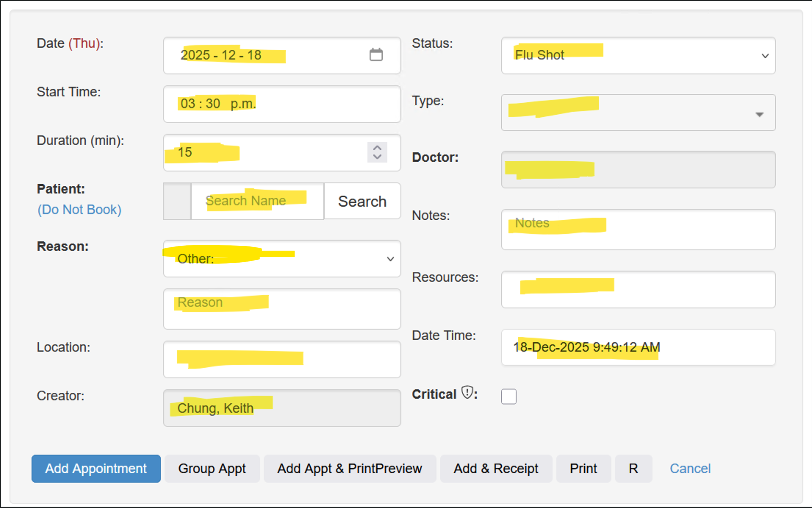Click the Do Not Book link
This screenshot has height=508, width=812.
[x=79, y=209]
